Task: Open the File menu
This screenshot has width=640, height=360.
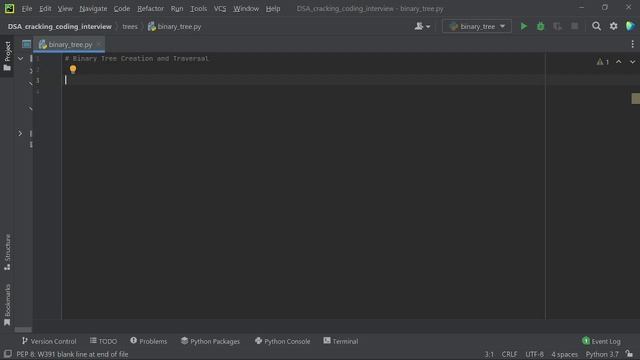Action: coord(27,9)
